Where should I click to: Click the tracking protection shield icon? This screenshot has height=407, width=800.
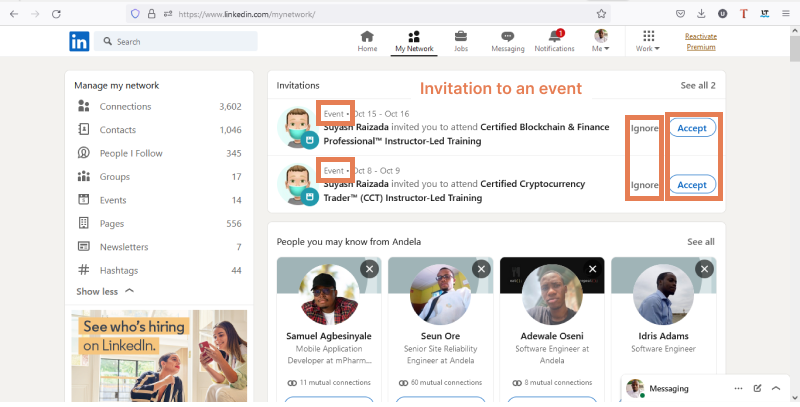[x=135, y=14]
